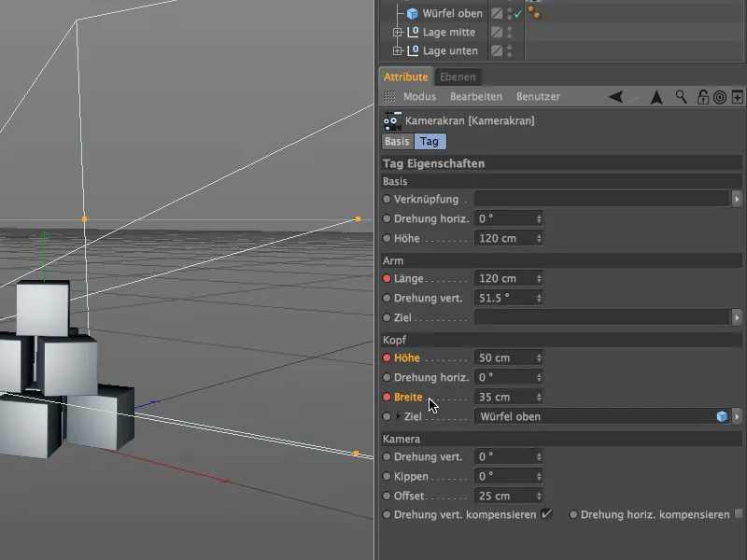
Task: Select Lage unten in the object list
Action: [x=450, y=50]
